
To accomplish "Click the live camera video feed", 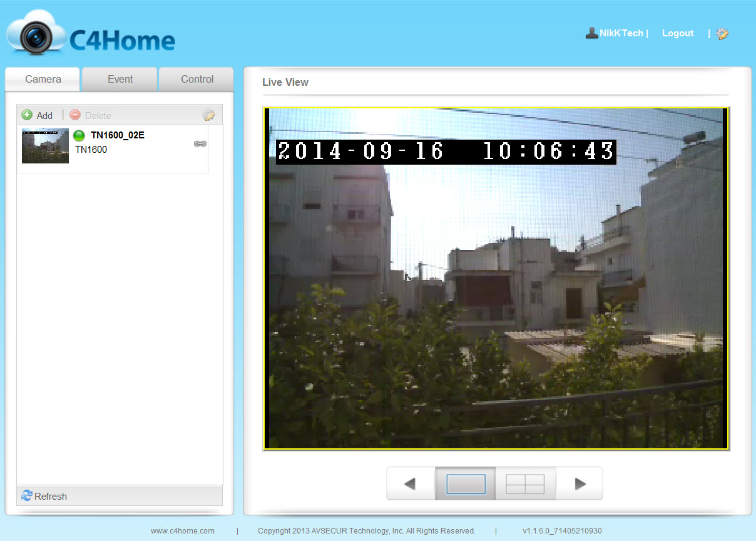I will coord(496,279).
